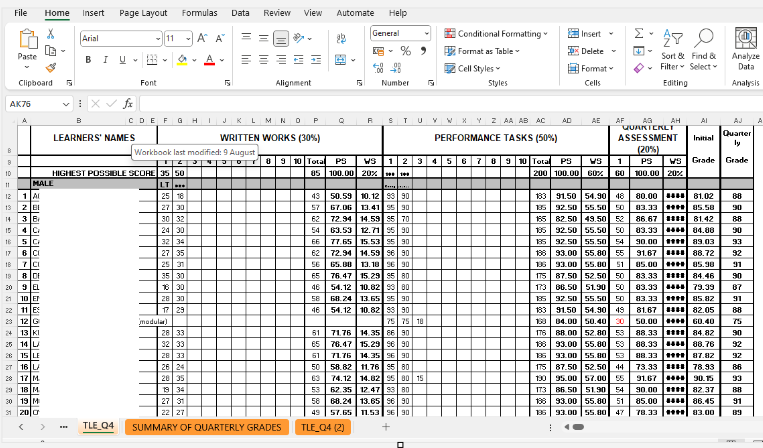Apply Percent Style

406,51
